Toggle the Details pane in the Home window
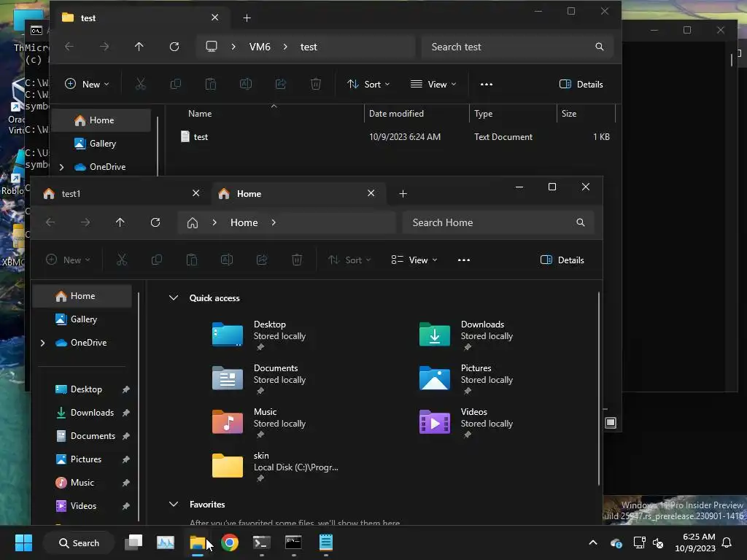Viewport: 747px width, 560px height. pyautogui.click(x=562, y=260)
